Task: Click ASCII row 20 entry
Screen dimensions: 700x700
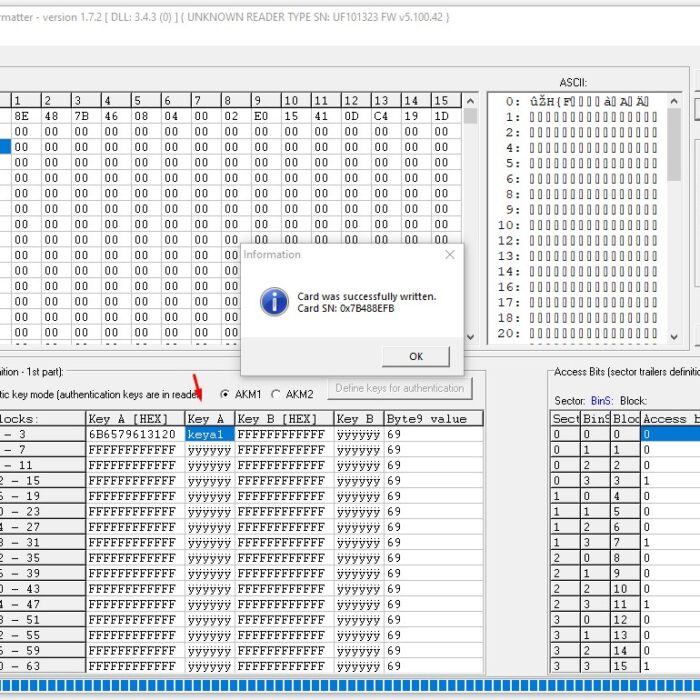Action: 577,333
